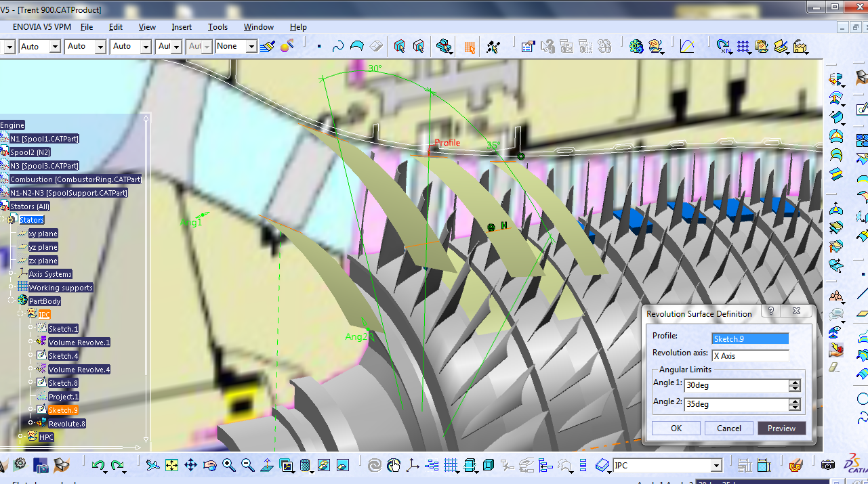The width and height of the screenshot is (868, 484).
Task: Open the Law curve graph icon
Action: (x=687, y=46)
